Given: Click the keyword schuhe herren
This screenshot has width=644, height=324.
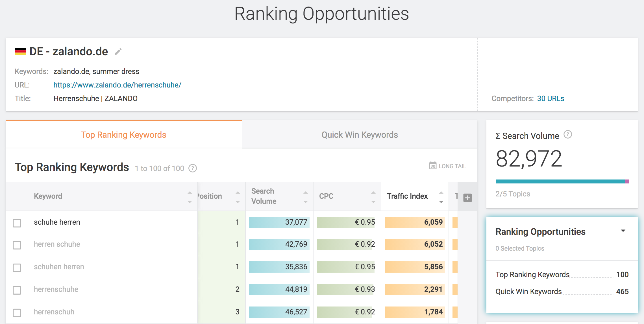Looking at the screenshot, I should click(x=57, y=222).
